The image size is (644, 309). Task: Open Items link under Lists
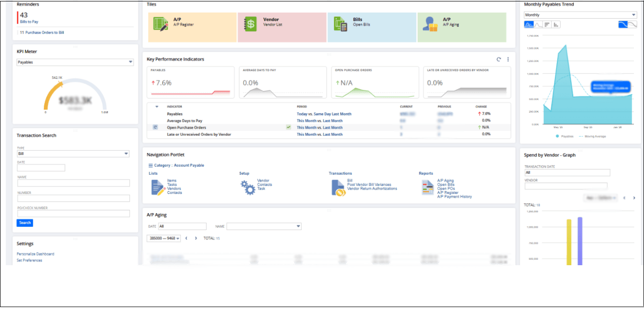click(x=172, y=180)
